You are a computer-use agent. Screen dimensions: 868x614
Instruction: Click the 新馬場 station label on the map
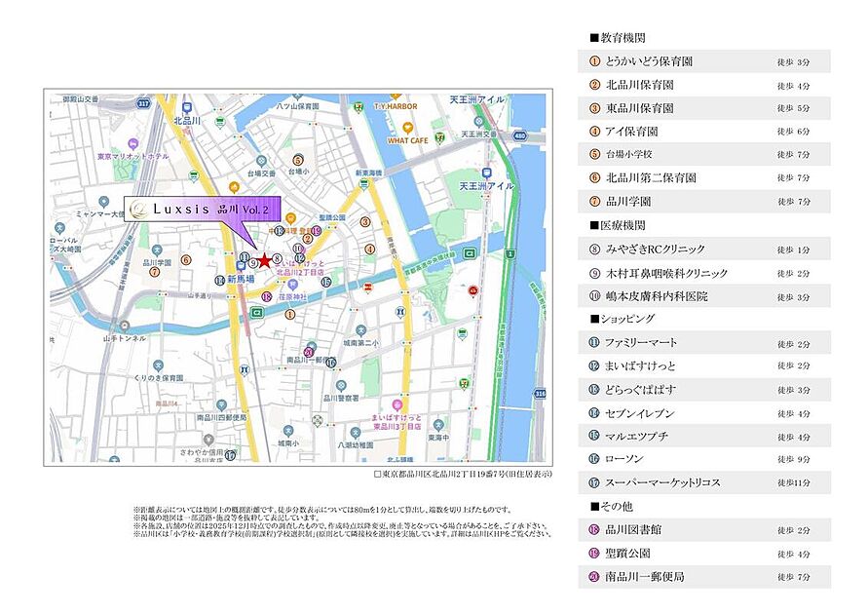coord(242,280)
